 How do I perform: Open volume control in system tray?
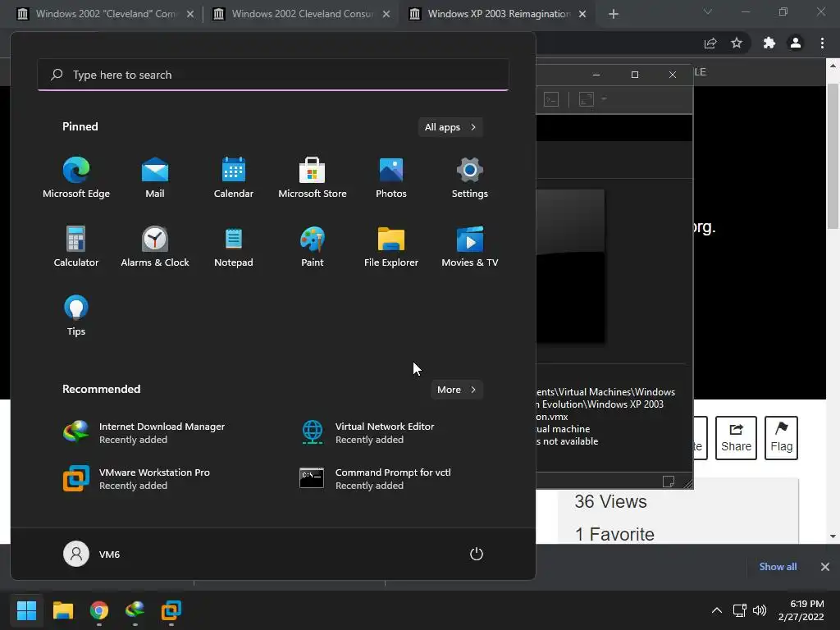point(759,610)
